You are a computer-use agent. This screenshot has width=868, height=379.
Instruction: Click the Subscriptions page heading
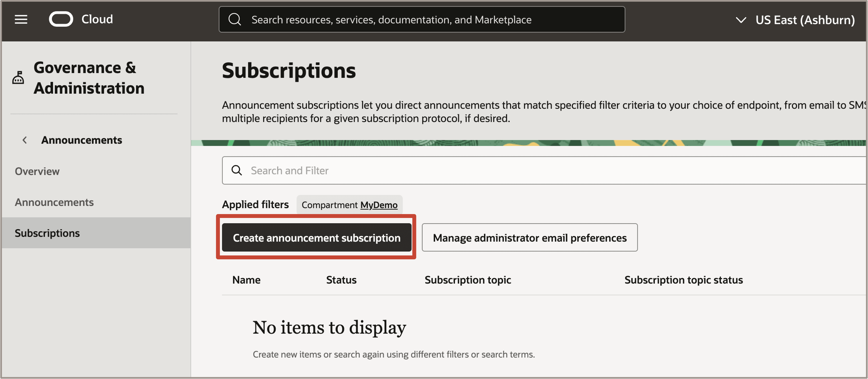(289, 71)
